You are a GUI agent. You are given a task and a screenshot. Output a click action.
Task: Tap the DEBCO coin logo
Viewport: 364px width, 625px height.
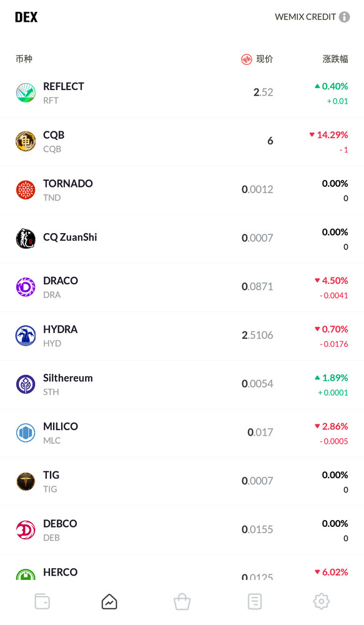[x=26, y=530]
